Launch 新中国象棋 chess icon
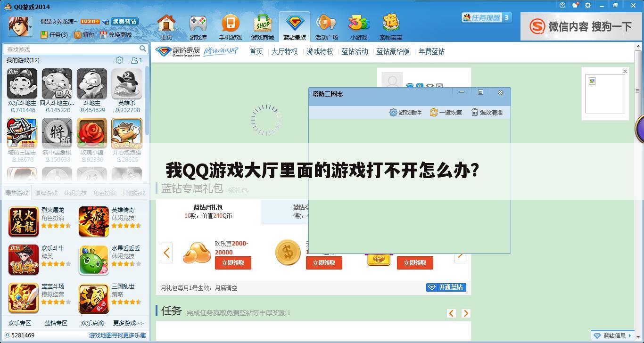Image resolution: width=644 pixels, height=343 pixels. [57, 133]
